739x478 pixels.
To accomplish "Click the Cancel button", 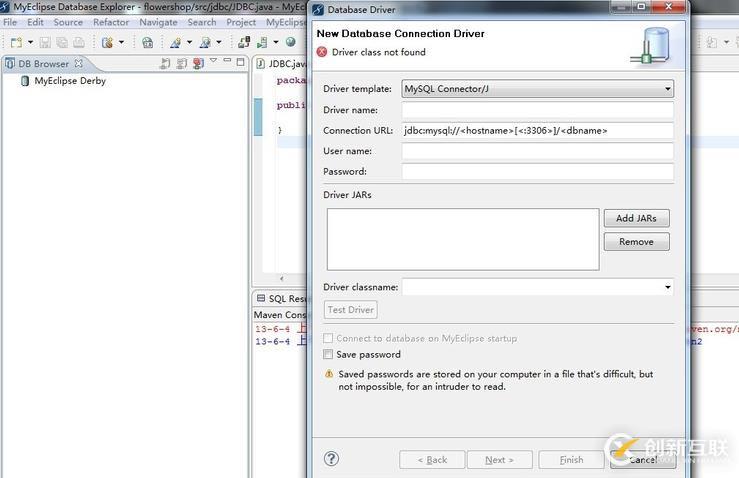I will (643, 460).
